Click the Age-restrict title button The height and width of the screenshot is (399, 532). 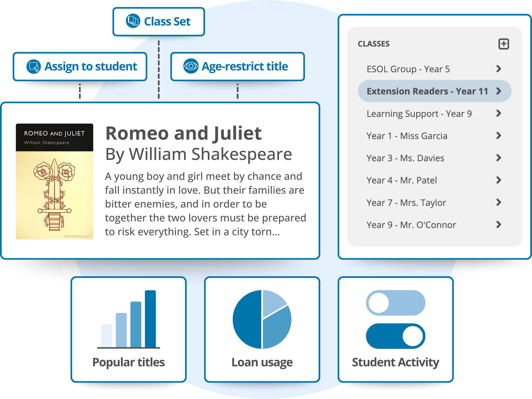pyautogui.click(x=237, y=66)
